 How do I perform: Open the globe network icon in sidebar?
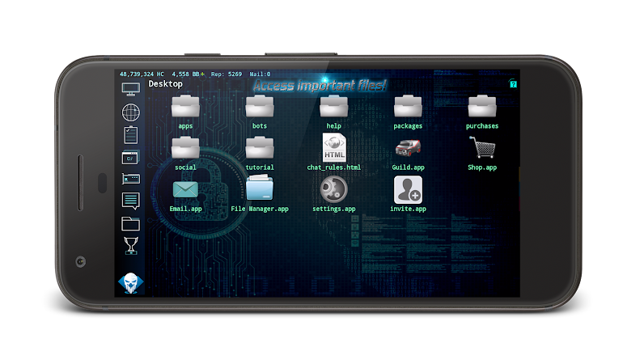[x=130, y=112]
